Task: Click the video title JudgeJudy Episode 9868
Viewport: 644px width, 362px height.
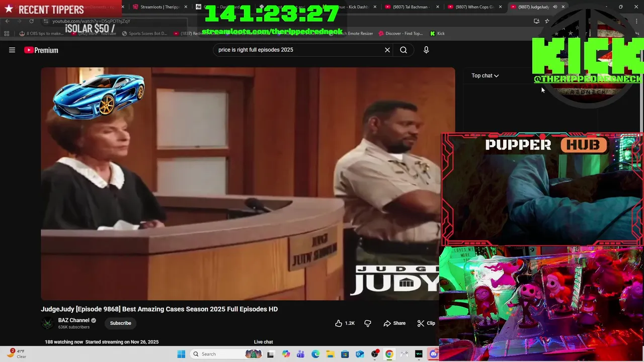Action: (159, 309)
